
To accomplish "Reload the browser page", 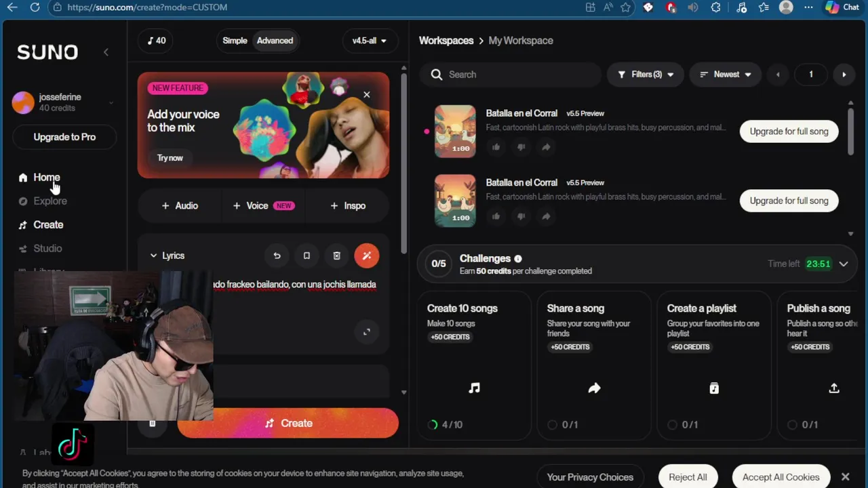I will [x=35, y=7].
